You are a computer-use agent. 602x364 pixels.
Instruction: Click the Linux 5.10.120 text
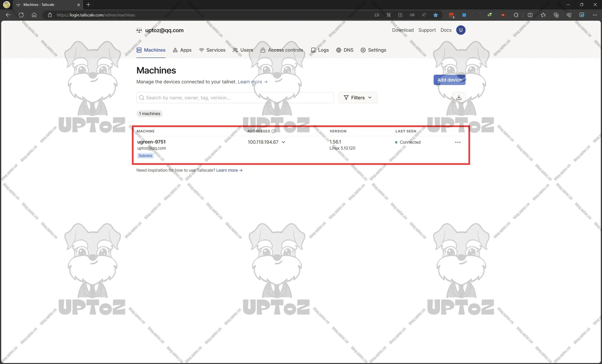click(x=342, y=148)
